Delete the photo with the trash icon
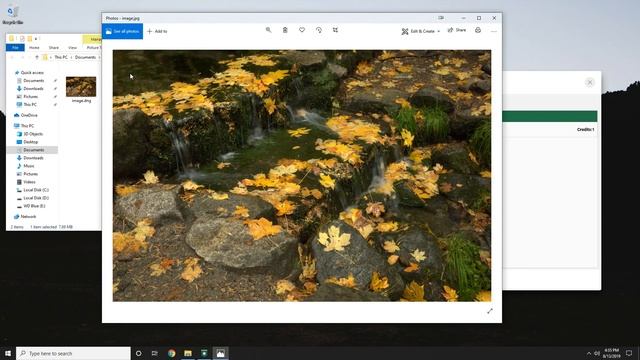The height and width of the screenshot is (360, 640). (285, 30)
